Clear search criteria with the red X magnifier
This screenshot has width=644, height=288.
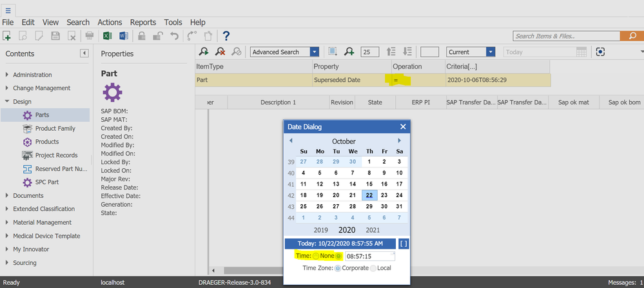point(220,52)
